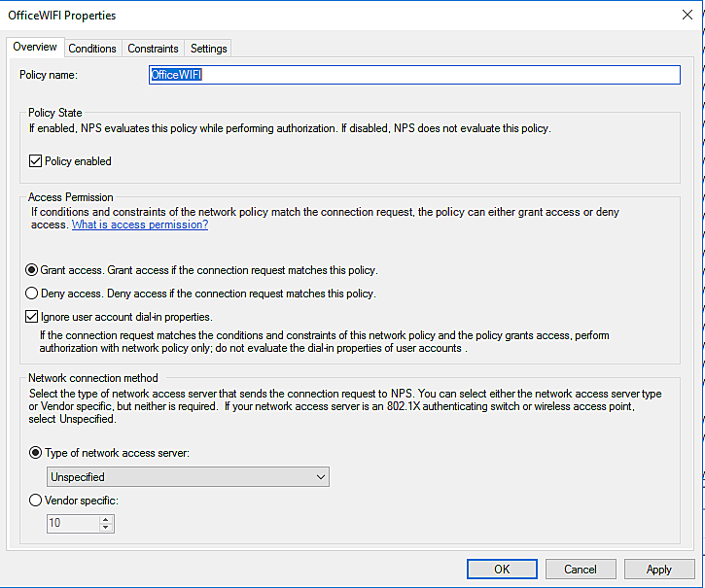Toggle Ignore user account dial-in properties
705x588 pixels.
click(x=33, y=317)
